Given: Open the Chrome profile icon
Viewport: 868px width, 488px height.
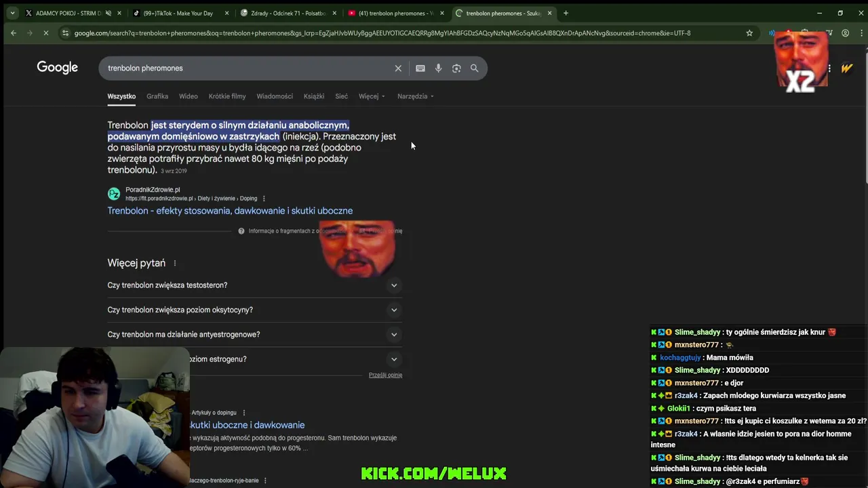Looking at the screenshot, I should pos(845,33).
